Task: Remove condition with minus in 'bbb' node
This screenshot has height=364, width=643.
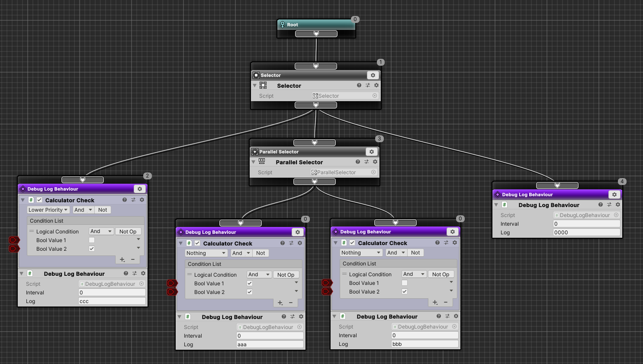Action: pyautogui.click(x=446, y=302)
